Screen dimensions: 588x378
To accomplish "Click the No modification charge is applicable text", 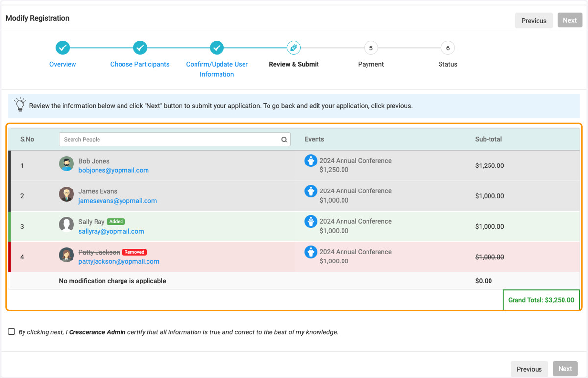I will click(x=112, y=281).
